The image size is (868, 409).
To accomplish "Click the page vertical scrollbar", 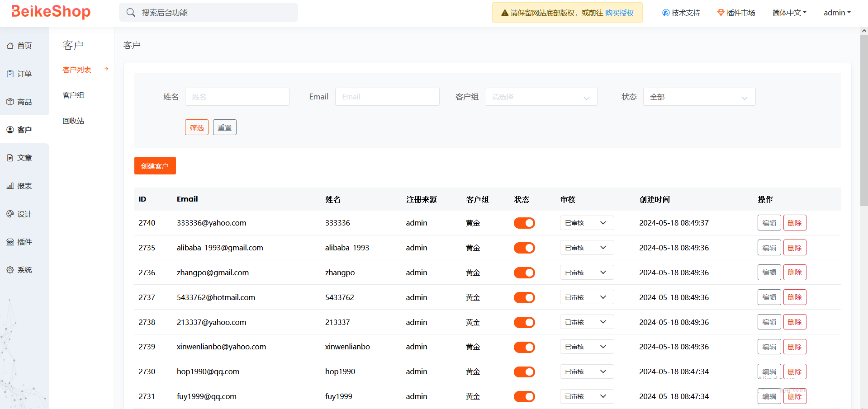I will pyautogui.click(x=864, y=136).
